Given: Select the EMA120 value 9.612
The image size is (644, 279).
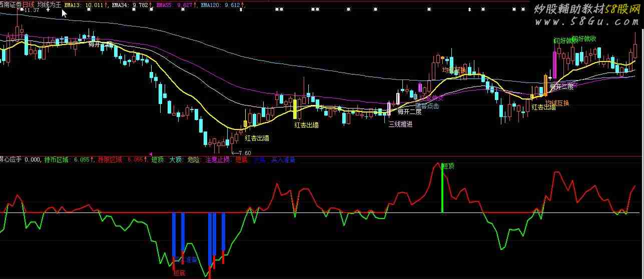Looking at the screenshot, I should [233, 4].
